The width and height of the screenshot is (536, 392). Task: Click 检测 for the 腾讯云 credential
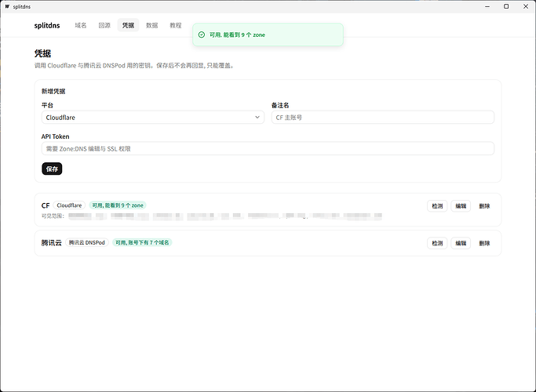[x=437, y=243]
